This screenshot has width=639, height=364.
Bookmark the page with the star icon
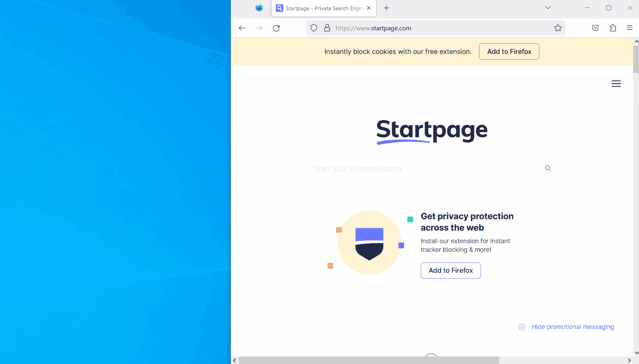tap(558, 28)
